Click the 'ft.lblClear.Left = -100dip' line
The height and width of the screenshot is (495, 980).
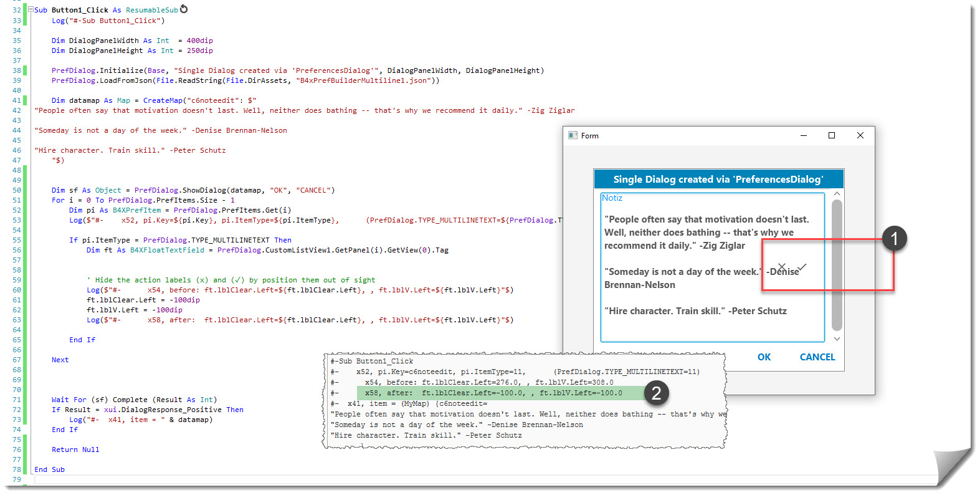143,300
